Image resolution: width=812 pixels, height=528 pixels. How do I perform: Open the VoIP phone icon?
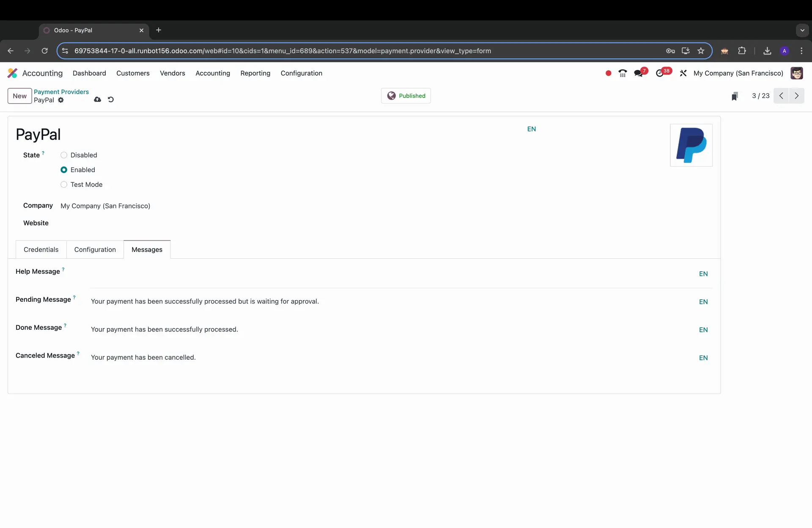(623, 73)
